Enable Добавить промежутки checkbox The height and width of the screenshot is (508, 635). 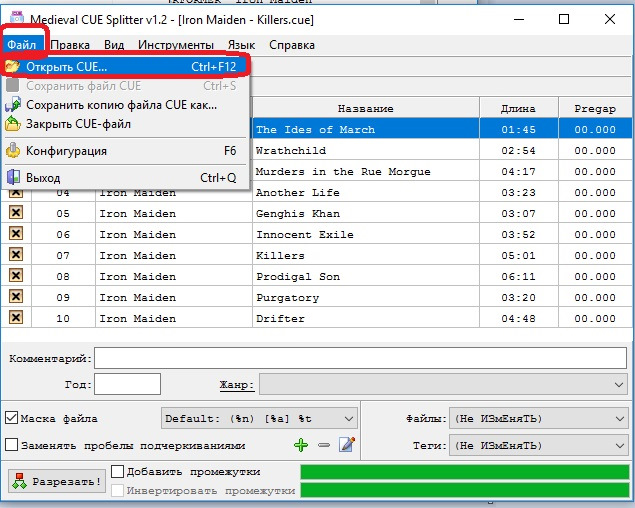click(117, 471)
